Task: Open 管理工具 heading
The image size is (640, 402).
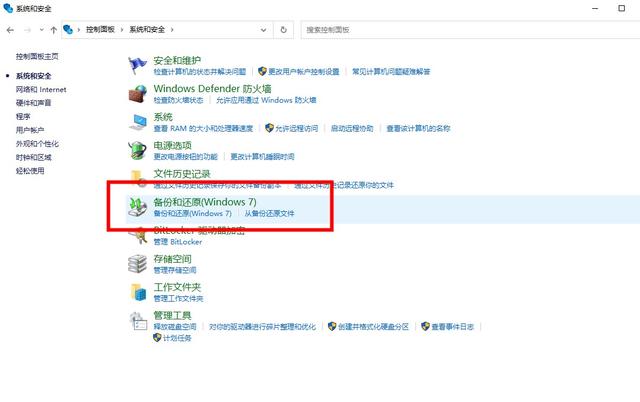Action: pos(172,315)
